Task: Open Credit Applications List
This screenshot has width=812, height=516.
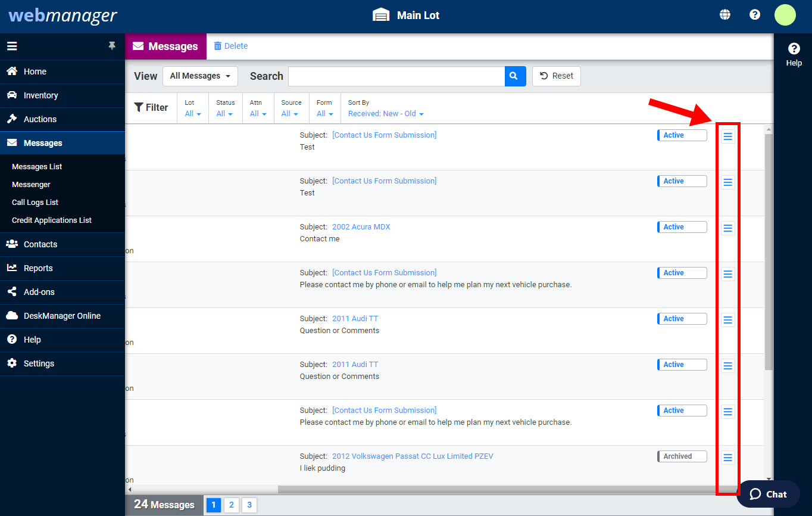Action: [52, 220]
